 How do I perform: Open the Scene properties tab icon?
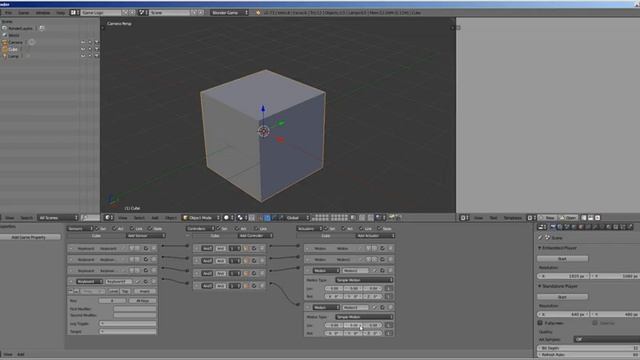567,227
